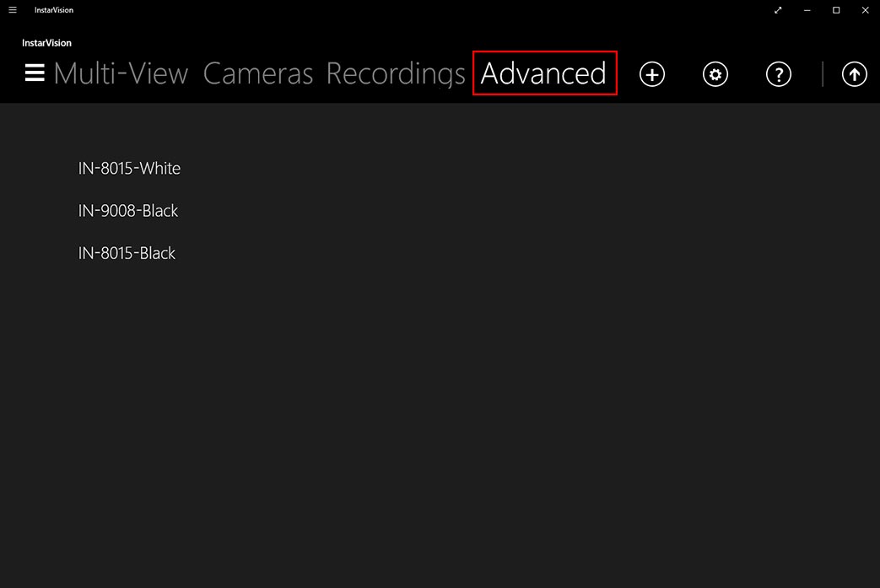880x588 pixels.
Task: Click the separator area before the upload icon
Action: 823,73
